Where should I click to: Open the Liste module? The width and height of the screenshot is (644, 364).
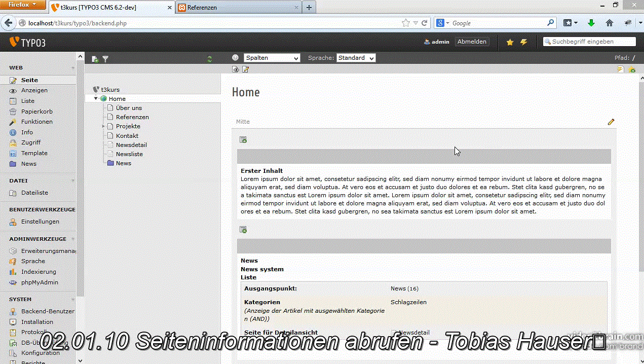28,101
